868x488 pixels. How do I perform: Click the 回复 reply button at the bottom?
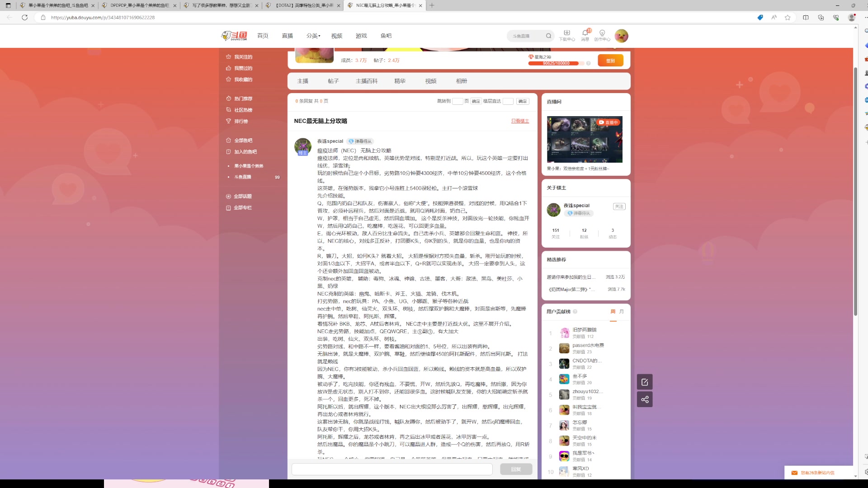(516, 469)
